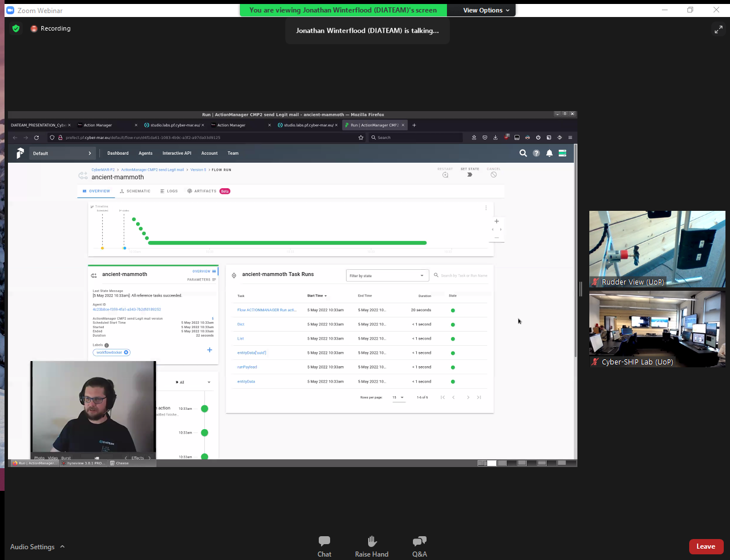Switch to the Schematic tab
The height and width of the screenshot is (560, 730).
[x=135, y=191]
